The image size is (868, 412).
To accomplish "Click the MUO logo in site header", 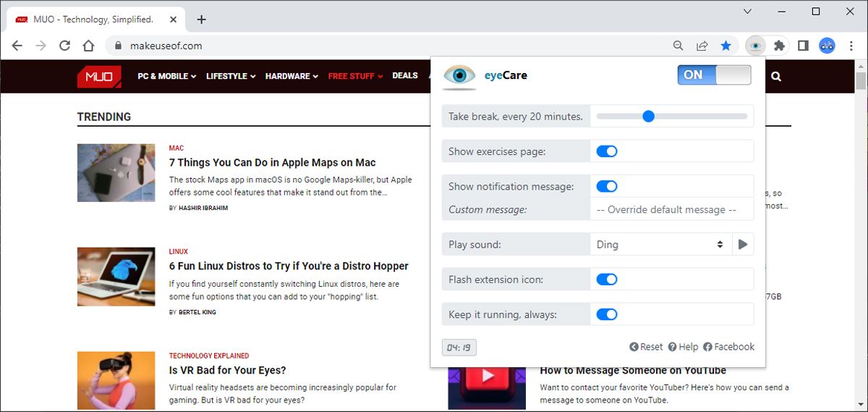I will (x=99, y=76).
